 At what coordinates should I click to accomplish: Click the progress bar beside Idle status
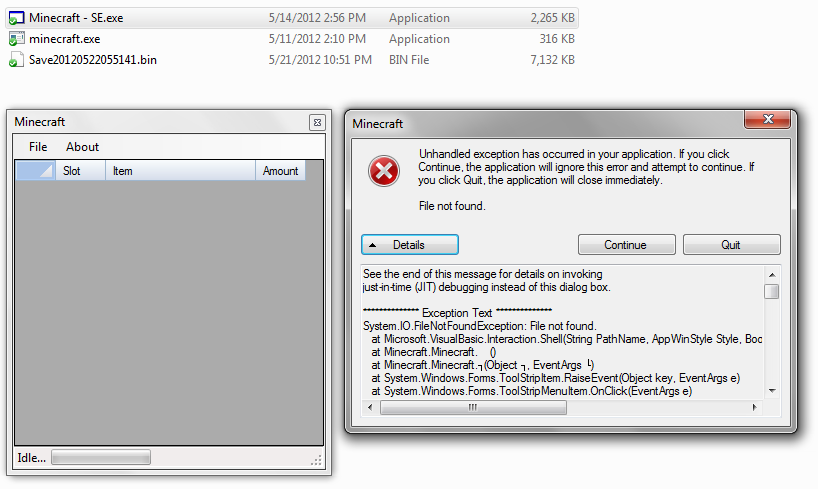click(x=101, y=458)
